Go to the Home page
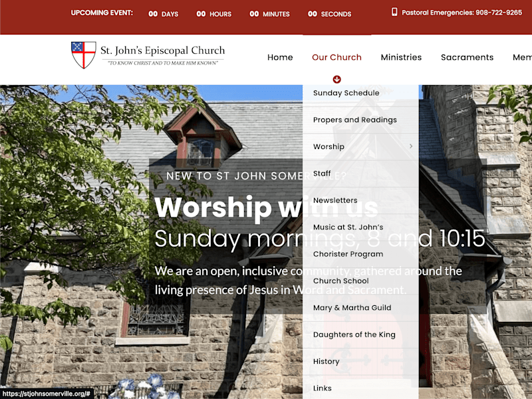This screenshot has height=399, width=532. point(280,57)
